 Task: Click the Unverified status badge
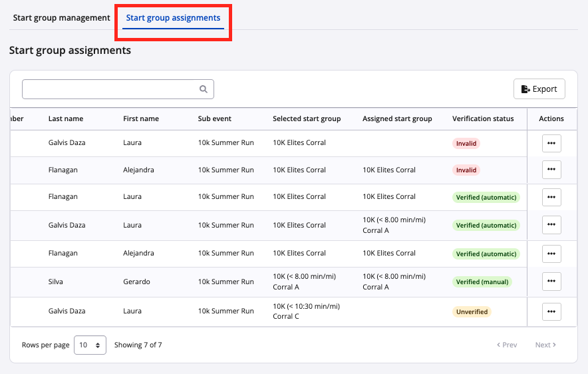(x=472, y=311)
